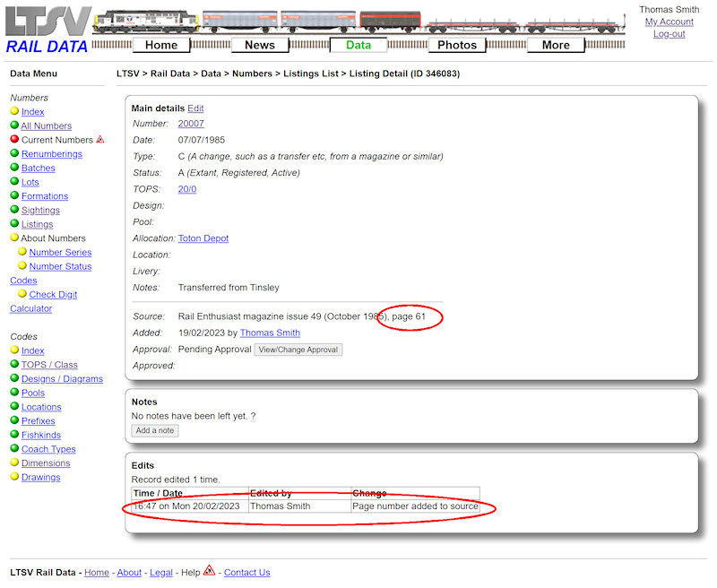
Task: Click the warning triangle beside Current Numbers
Action: 100,139
